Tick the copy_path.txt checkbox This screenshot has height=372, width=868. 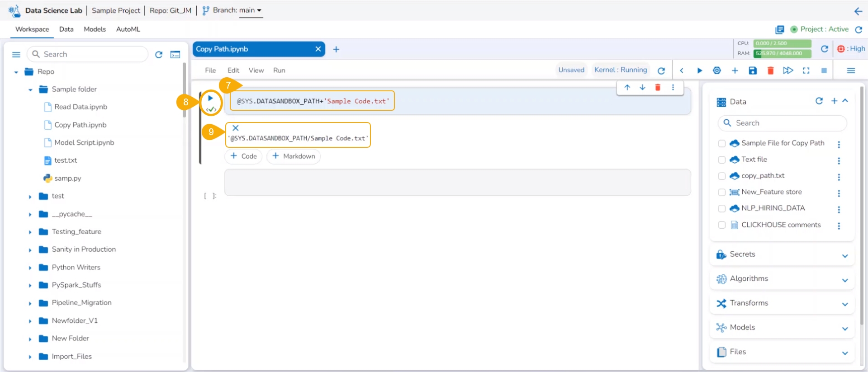pos(722,176)
